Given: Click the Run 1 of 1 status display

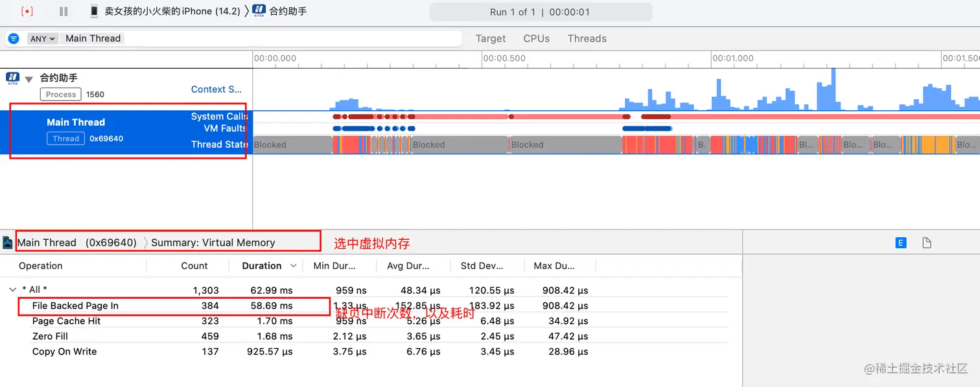Looking at the screenshot, I should [x=541, y=12].
